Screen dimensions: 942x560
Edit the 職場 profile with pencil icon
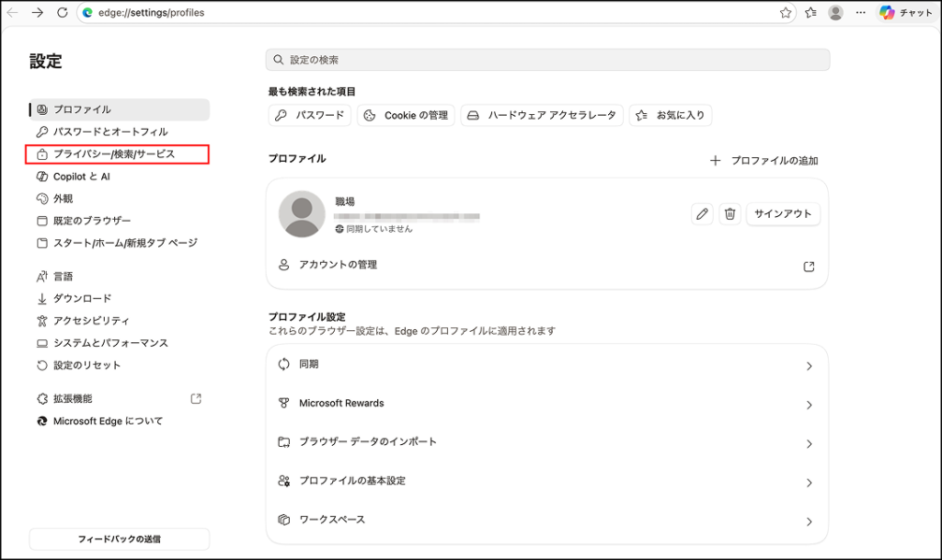coord(702,213)
